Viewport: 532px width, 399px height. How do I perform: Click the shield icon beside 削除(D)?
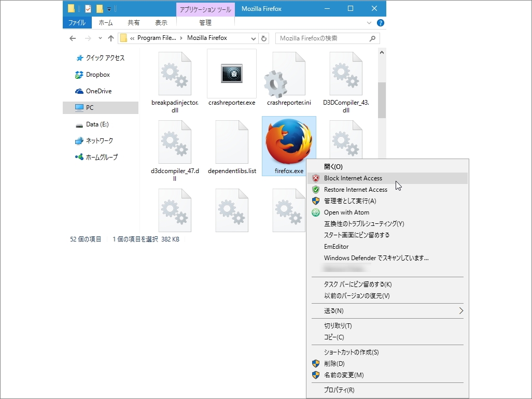[x=316, y=364]
